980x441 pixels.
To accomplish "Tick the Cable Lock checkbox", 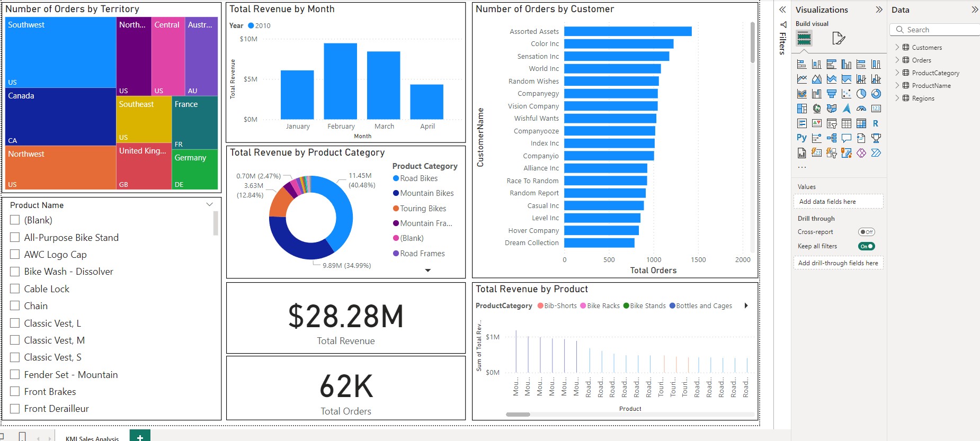I will click(x=15, y=289).
